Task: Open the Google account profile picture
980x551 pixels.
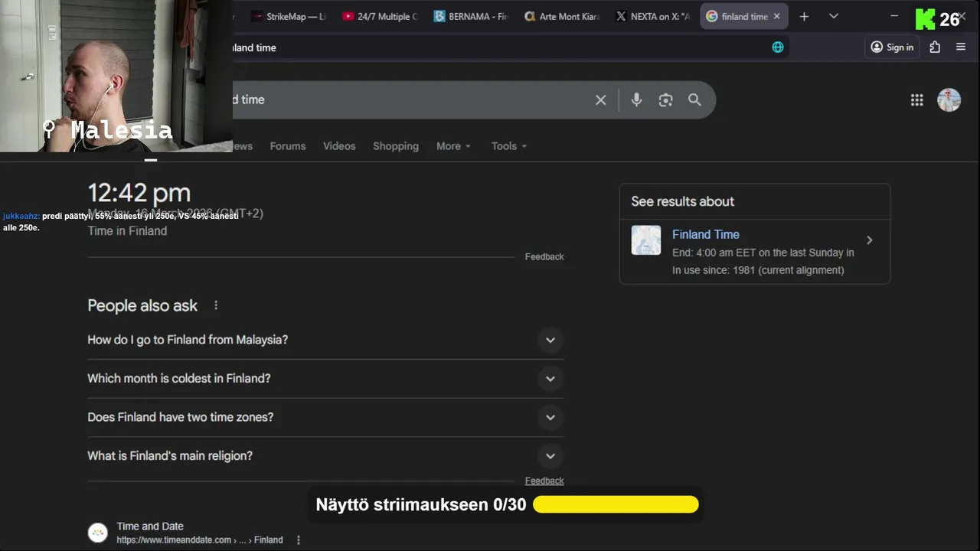Action: point(949,99)
